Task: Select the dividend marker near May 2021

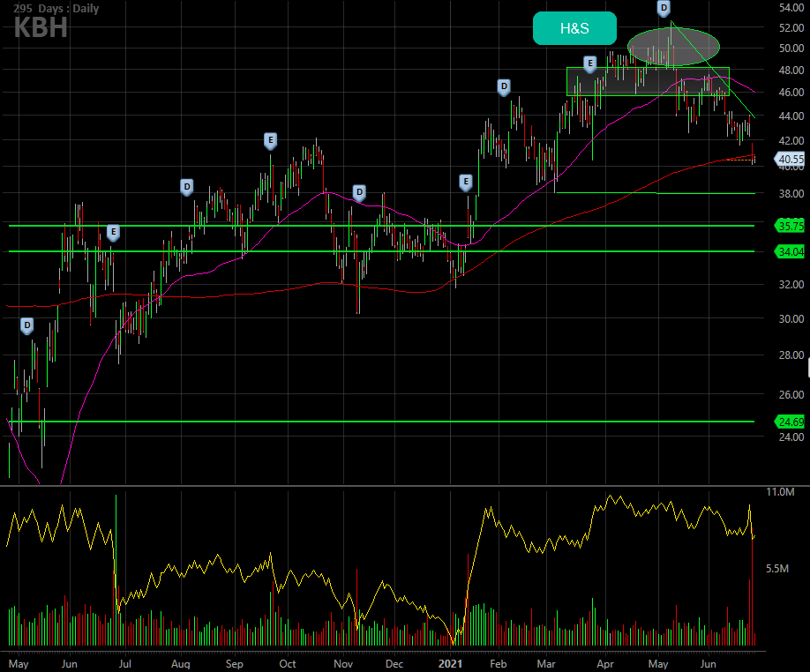Action: click(664, 8)
